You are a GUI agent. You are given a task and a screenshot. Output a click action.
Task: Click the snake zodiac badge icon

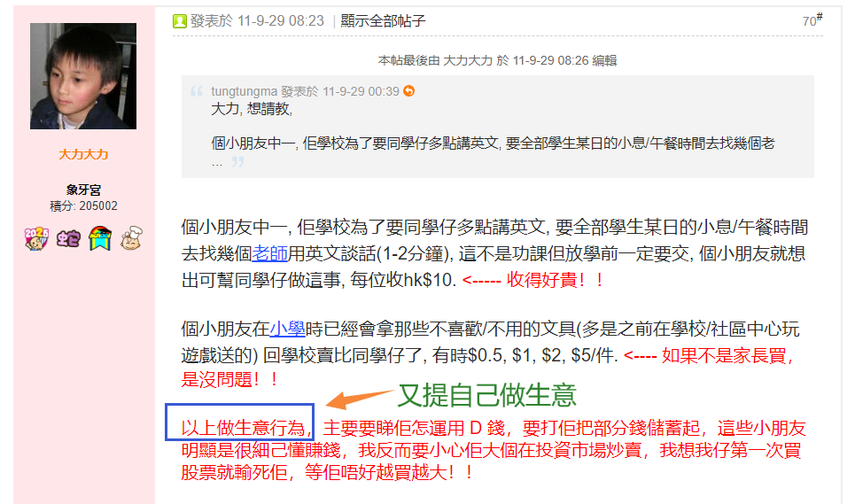[x=68, y=238]
